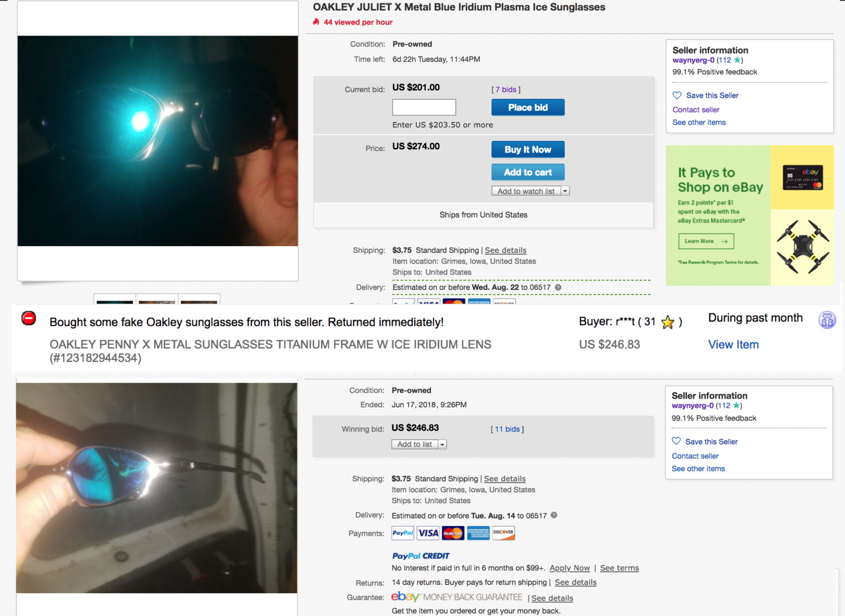The image size is (845, 616).
Task: Open the 7 bids history link
Action: (506, 90)
